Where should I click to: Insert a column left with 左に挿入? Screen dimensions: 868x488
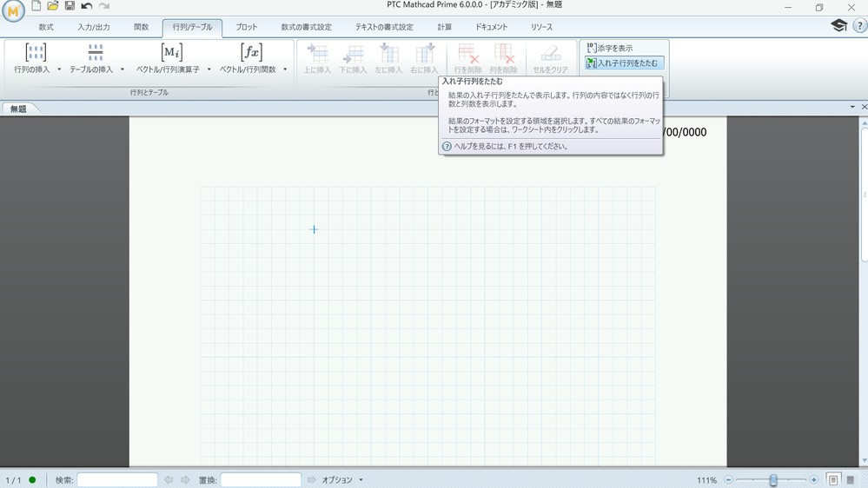[x=388, y=59]
